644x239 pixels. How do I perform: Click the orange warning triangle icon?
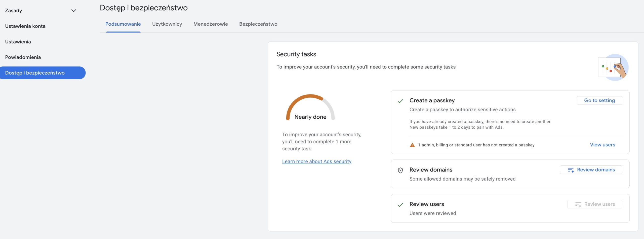click(x=412, y=145)
